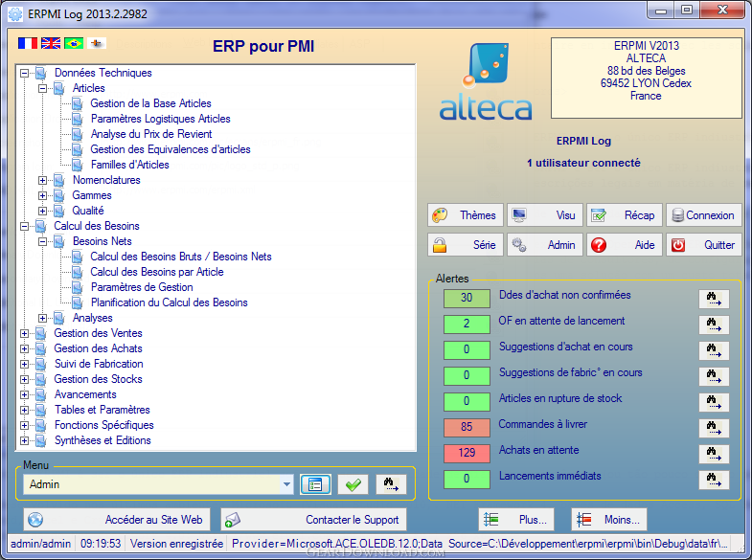The height and width of the screenshot is (560, 752).
Task: View details for Achats en attente
Action: [714, 454]
